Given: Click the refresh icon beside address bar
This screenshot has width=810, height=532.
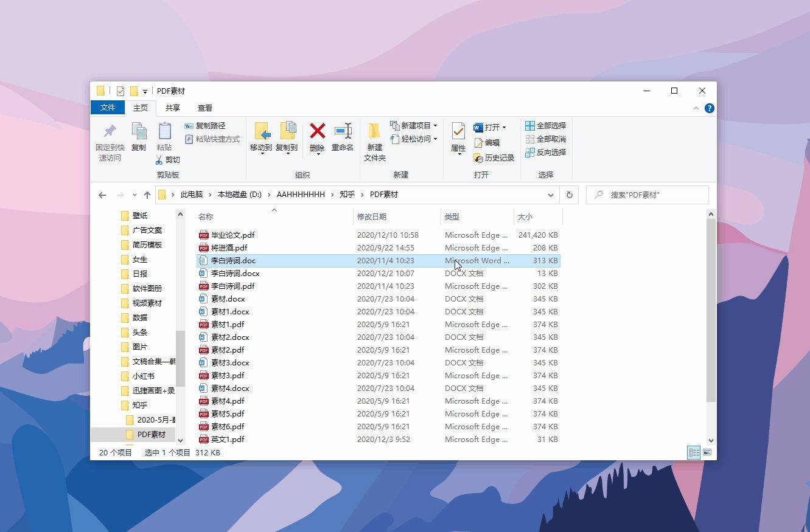Looking at the screenshot, I should click(x=569, y=195).
